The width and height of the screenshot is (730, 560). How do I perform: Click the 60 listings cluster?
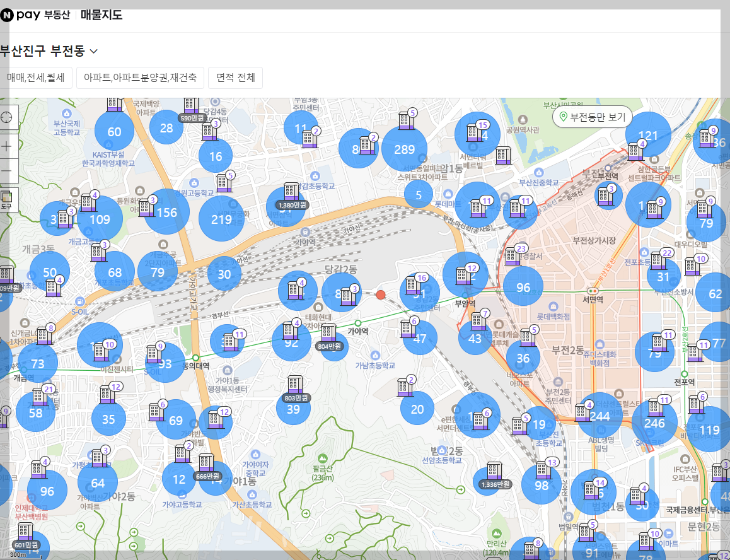coord(115,132)
